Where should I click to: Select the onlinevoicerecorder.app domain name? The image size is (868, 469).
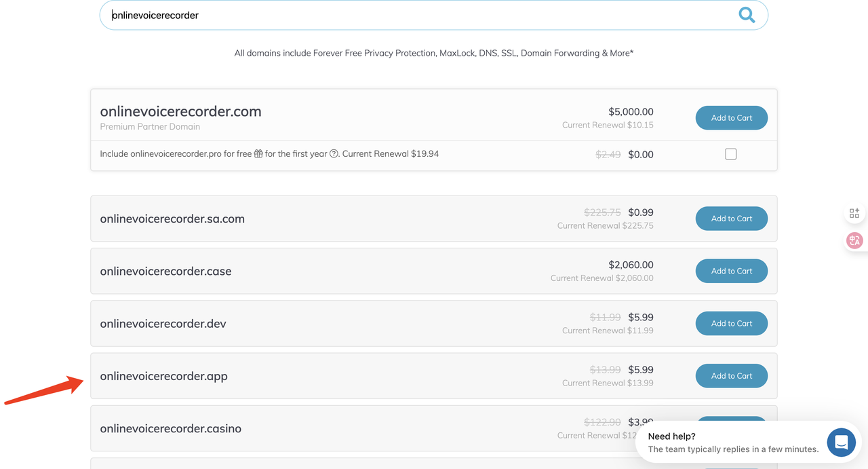[x=163, y=376]
